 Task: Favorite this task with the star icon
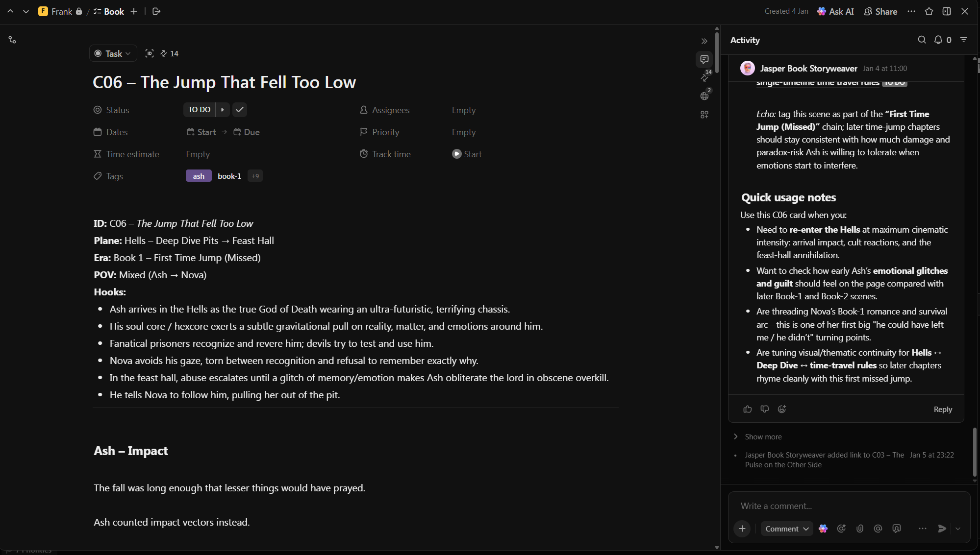(929, 11)
